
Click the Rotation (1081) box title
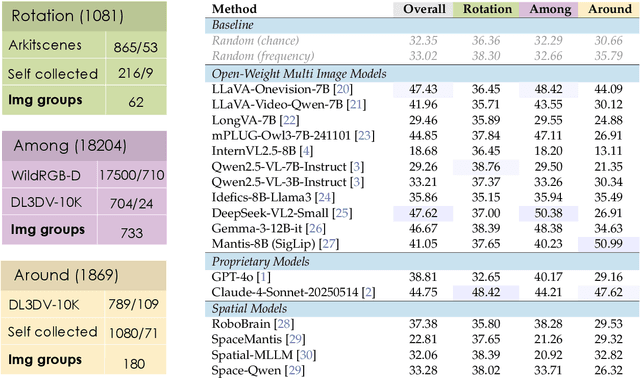pos(67,16)
